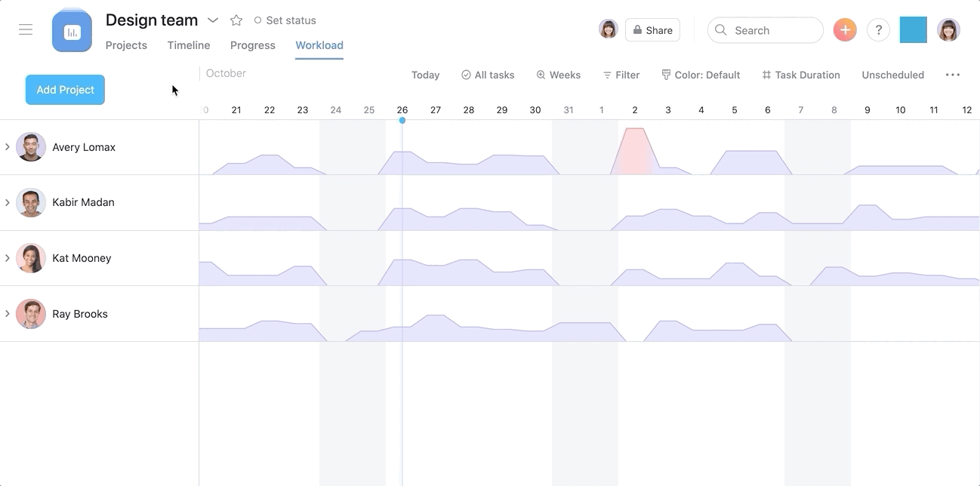Click date 31 in the timeline header
The image size is (980, 486).
click(x=569, y=109)
